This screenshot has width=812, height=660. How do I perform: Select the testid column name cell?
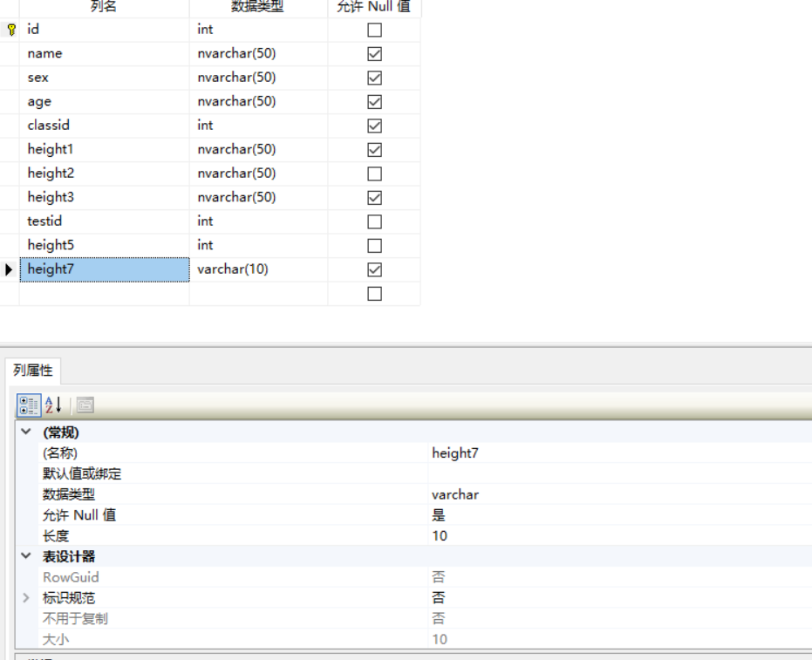[x=105, y=221]
